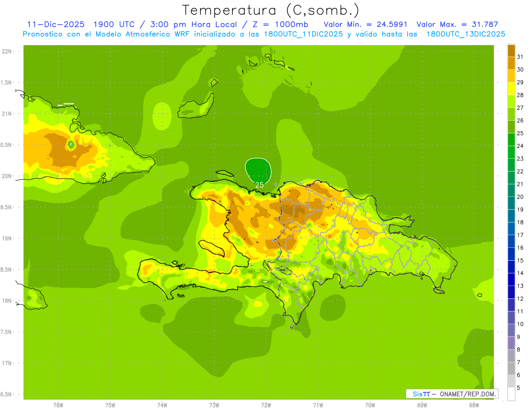Click legend swatch between 30 and 31
Screen dimensions: 532x411
click(x=511, y=63)
